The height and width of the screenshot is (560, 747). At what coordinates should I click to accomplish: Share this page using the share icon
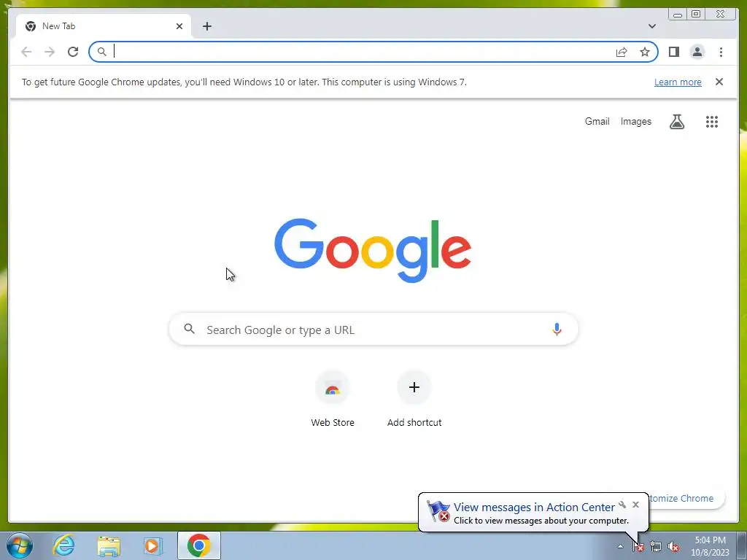[622, 52]
